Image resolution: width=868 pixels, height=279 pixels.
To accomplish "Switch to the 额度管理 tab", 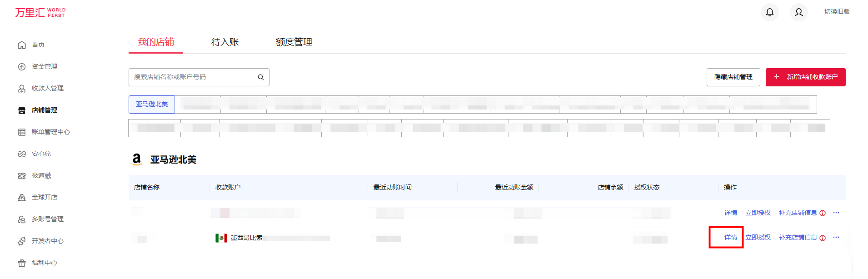I will coord(294,42).
